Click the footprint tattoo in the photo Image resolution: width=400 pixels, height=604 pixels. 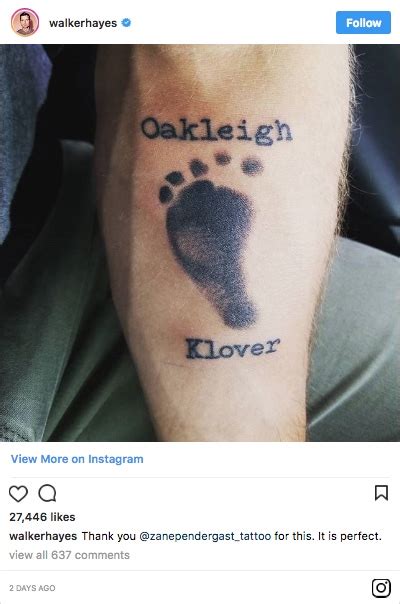click(x=210, y=241)
